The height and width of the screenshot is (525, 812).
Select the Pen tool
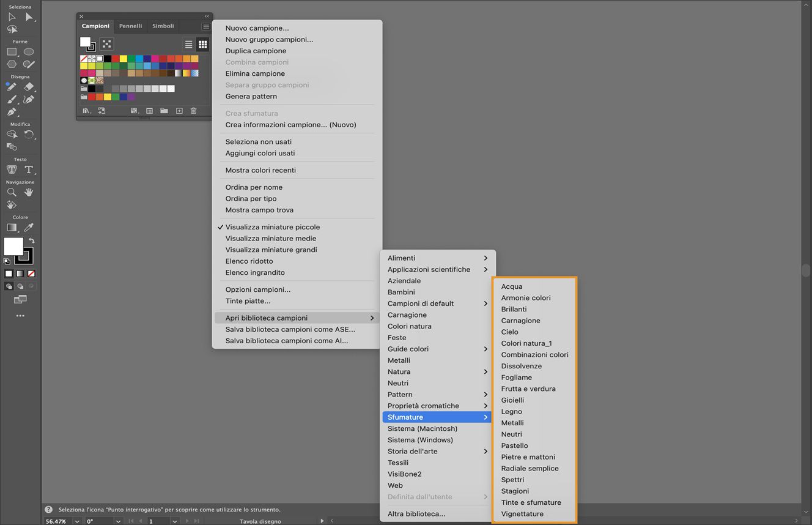12,112
